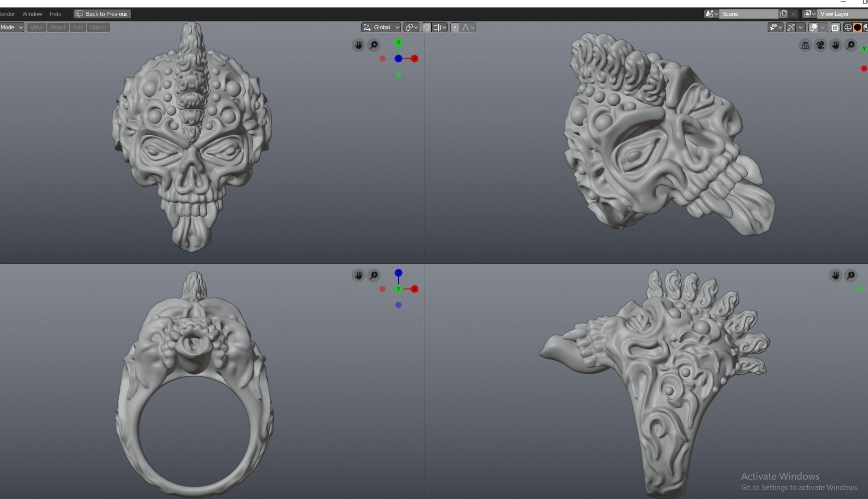This screenshot has height=499, width=868.
Task: Click blue Z axis on top-left gizmo
Action: tap(398, 59)
